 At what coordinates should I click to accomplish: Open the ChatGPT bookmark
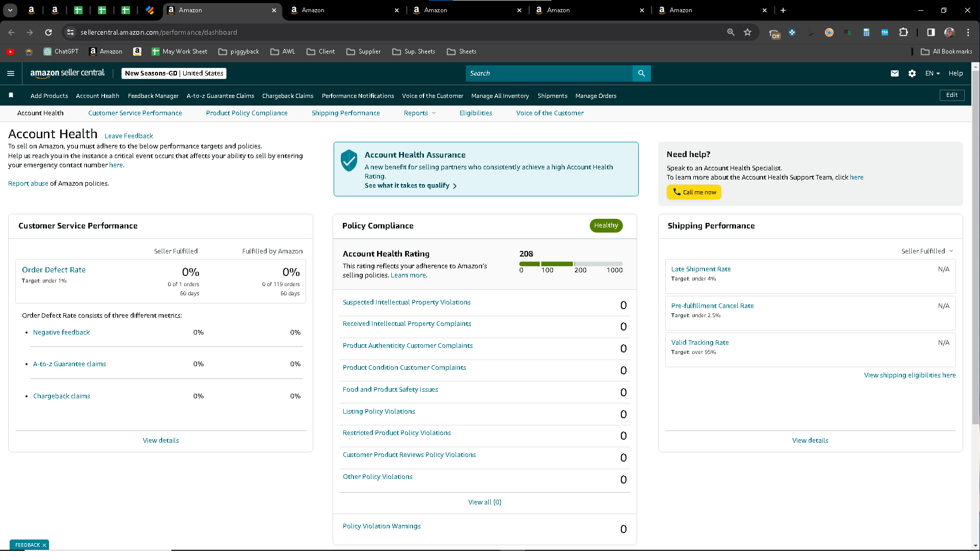click(x=61, y=52)
